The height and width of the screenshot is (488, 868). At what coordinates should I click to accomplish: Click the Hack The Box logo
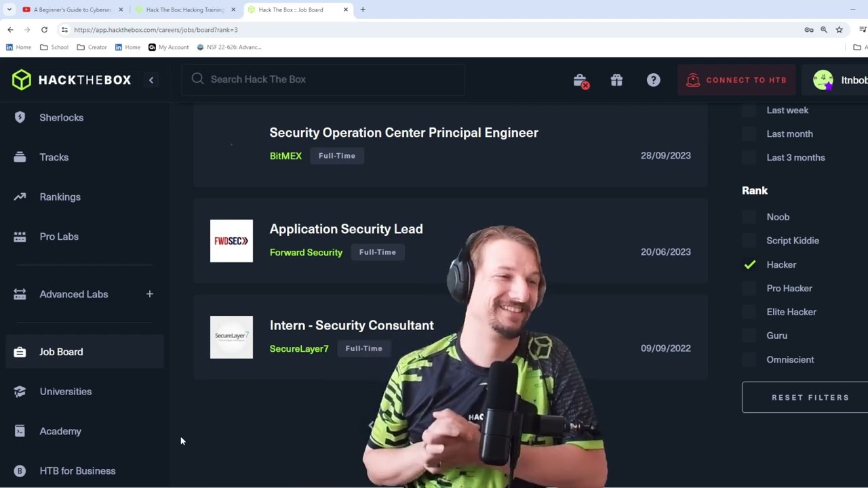tap(71, 80)
